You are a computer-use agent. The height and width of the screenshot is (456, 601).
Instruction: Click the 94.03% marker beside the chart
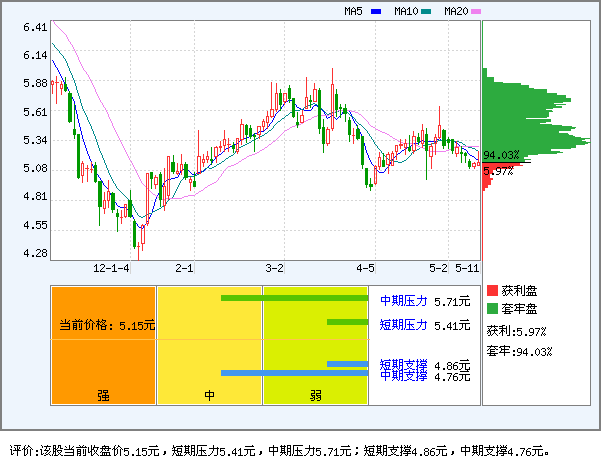(501, 155)
